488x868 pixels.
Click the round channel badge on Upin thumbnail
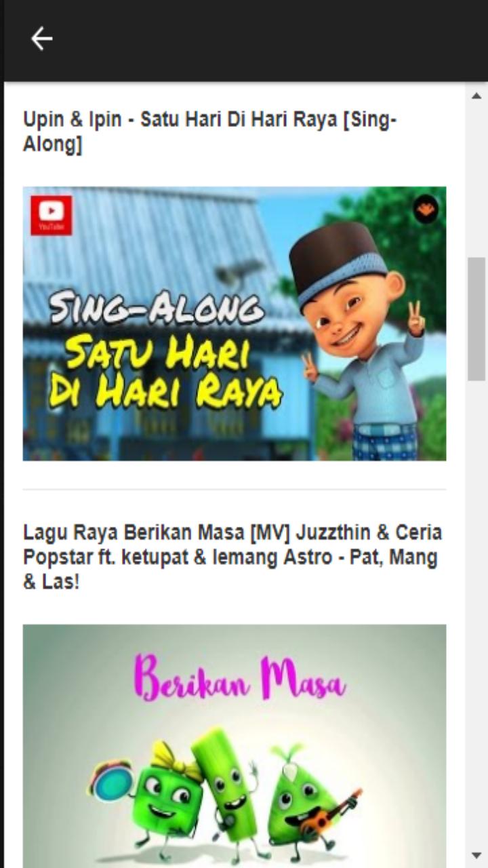click(x=426, y=210)
